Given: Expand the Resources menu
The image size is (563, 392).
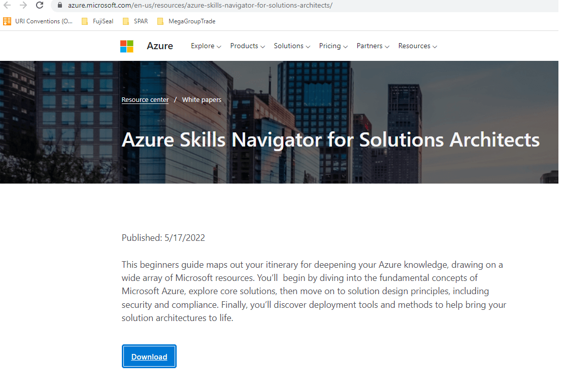Looking at the screenshot, I should tap(418, 46).
